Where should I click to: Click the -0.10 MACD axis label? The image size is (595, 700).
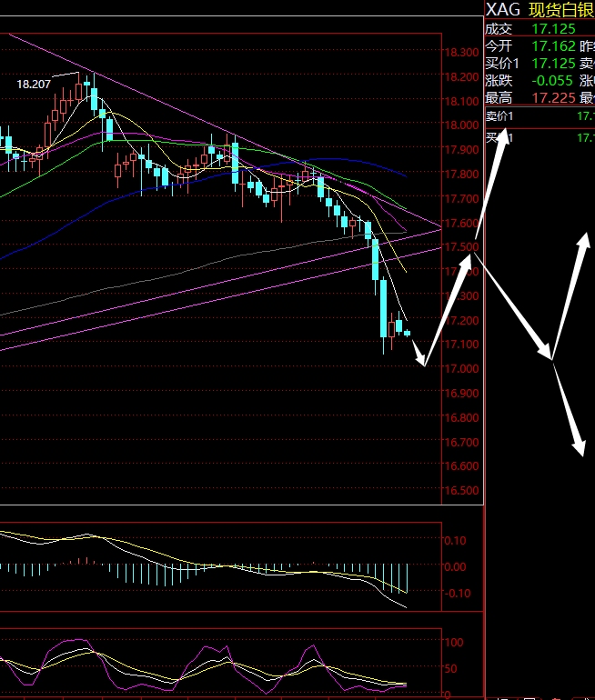point(458,594)
